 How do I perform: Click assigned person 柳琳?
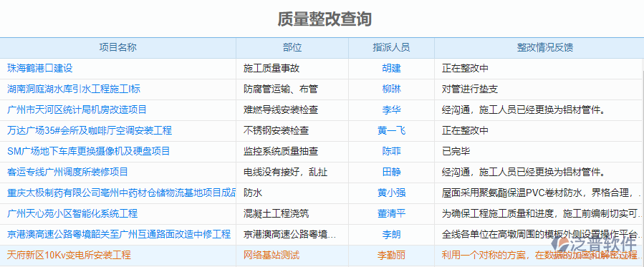click(391, 89)
